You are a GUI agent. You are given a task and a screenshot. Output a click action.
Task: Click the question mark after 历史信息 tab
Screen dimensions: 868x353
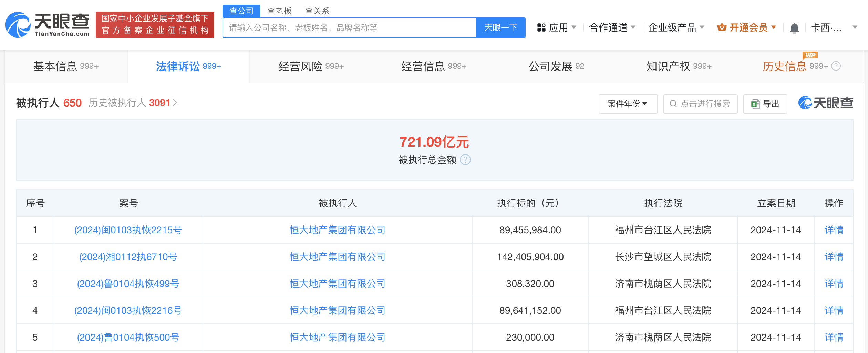pos(835,66)
